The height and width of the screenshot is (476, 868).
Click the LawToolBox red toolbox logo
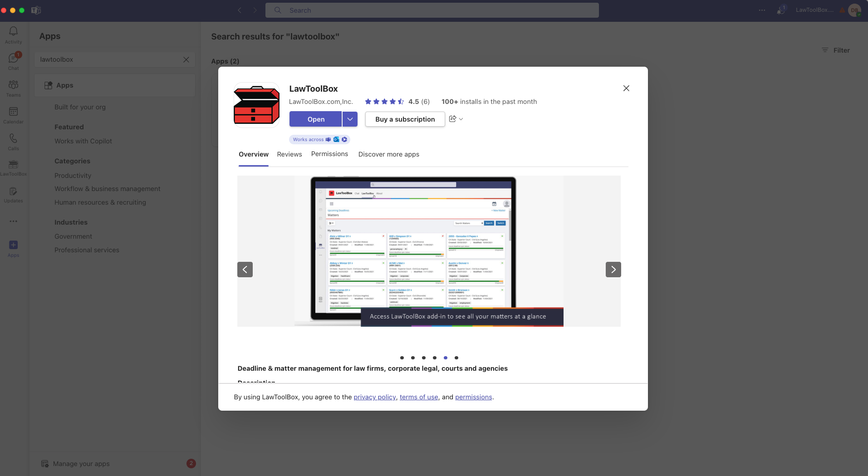pyautogui.click(x=256, y=105)
